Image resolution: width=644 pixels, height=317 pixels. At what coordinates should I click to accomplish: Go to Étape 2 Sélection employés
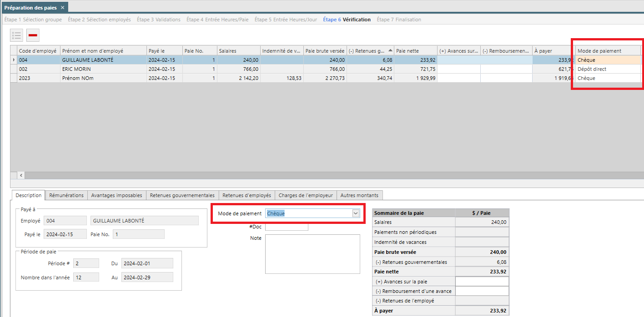click(x=99, y=20)
